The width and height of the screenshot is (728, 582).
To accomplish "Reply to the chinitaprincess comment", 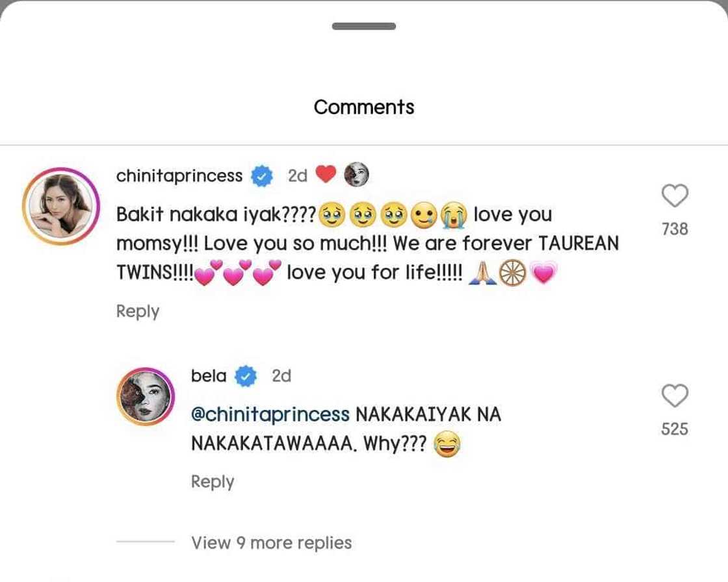I will [137, 311].
